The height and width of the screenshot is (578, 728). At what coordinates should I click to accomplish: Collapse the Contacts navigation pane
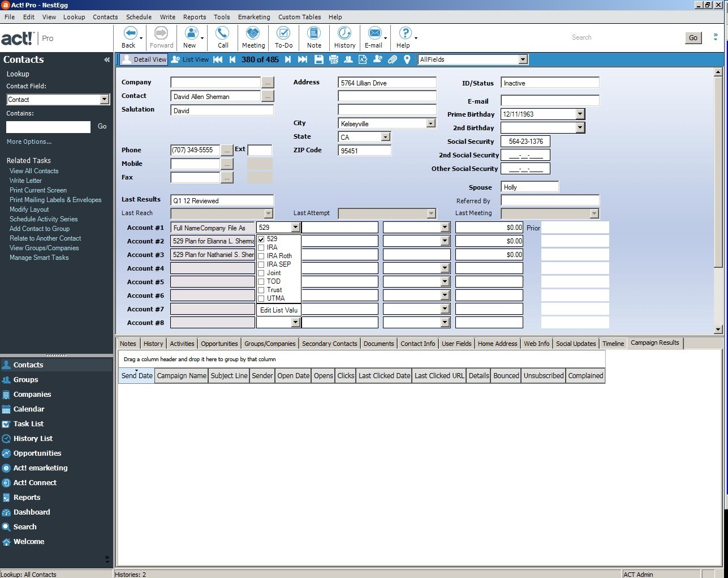tap(107, 59)
